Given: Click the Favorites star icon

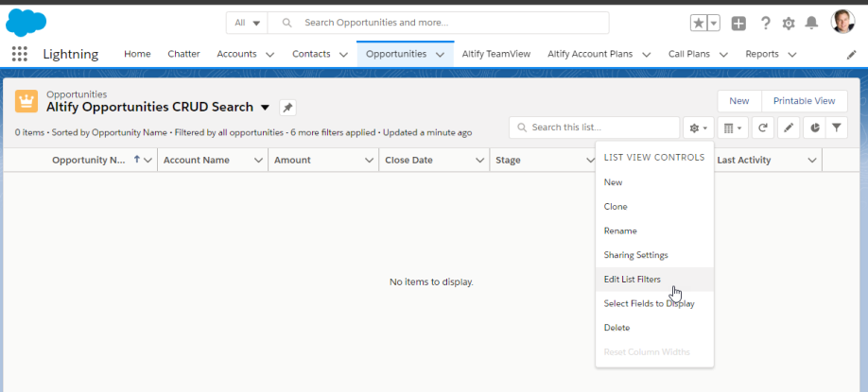Looking at the screenshot, I should pyautogui.click(x=699, y=23).
